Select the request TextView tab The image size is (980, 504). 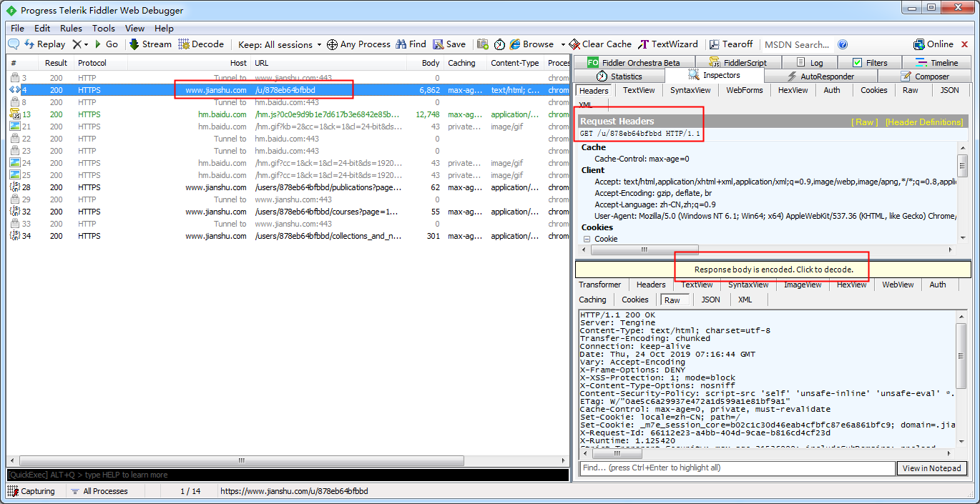[639, 90]
